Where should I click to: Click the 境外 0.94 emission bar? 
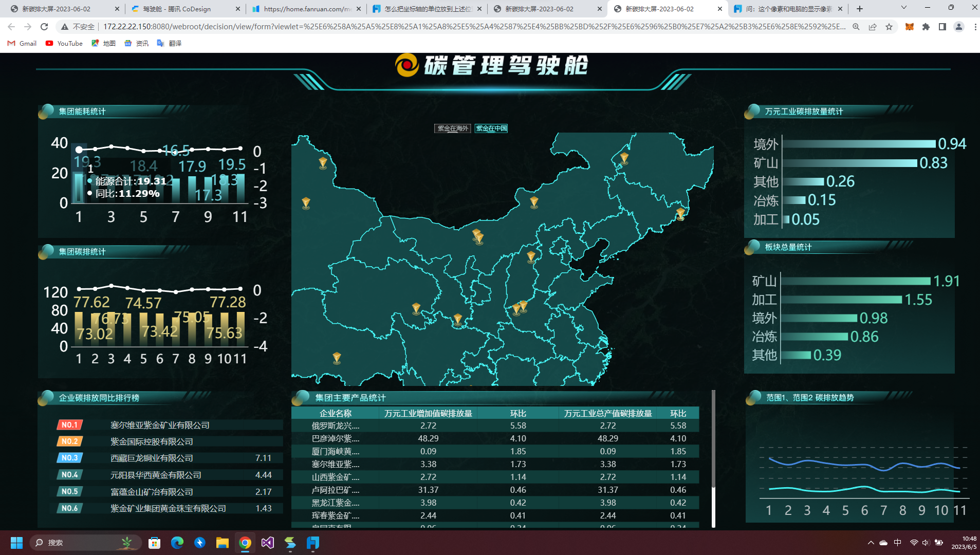click(858, 144)
